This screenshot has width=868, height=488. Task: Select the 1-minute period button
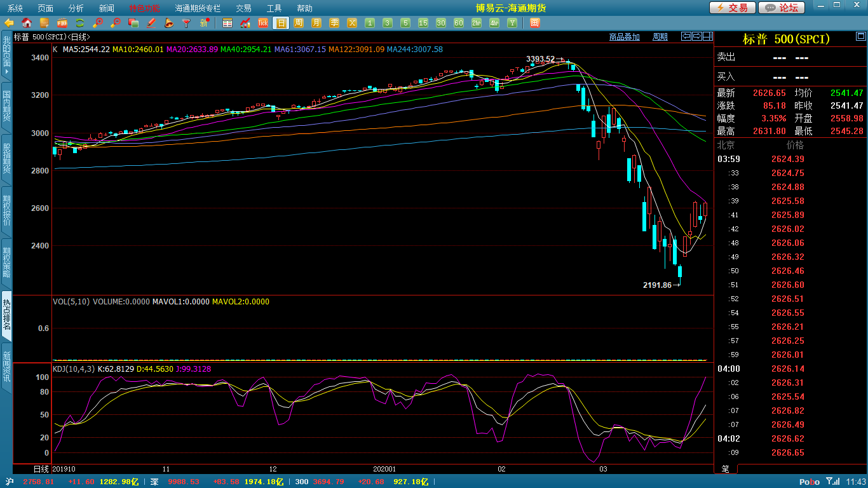tap(370, 23)
